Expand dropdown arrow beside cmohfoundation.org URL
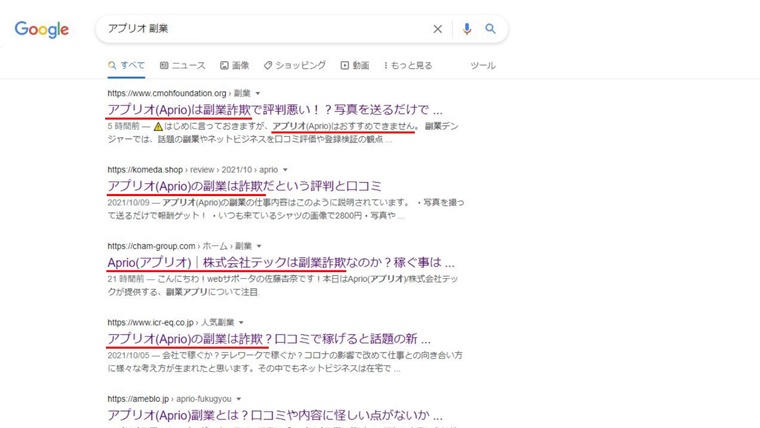760x428 pixels. (x=258, y=93)
